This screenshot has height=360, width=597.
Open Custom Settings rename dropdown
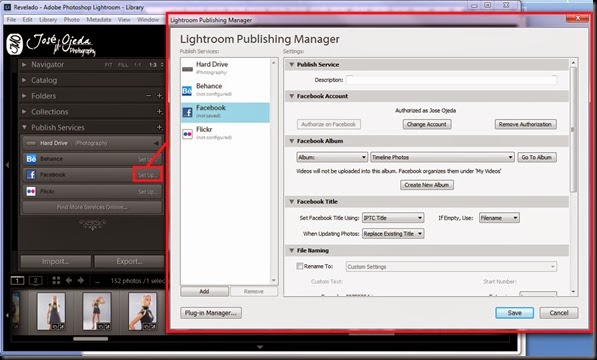451,267
